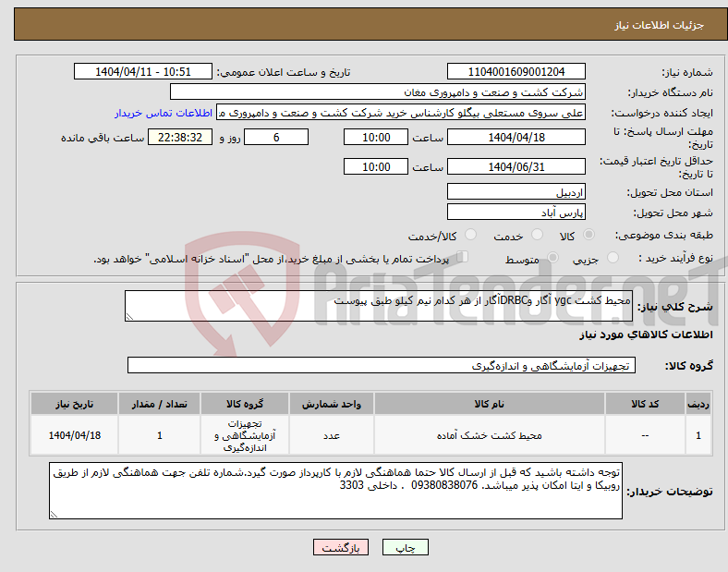Click the buyer organization name field

[x=378, y=91]
